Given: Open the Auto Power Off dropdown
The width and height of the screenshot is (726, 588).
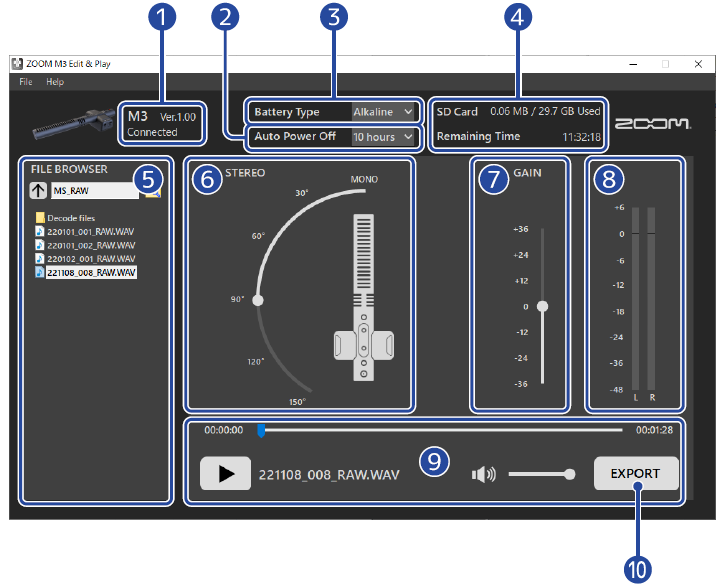Looking at the screenshot, I should [382, 137].
